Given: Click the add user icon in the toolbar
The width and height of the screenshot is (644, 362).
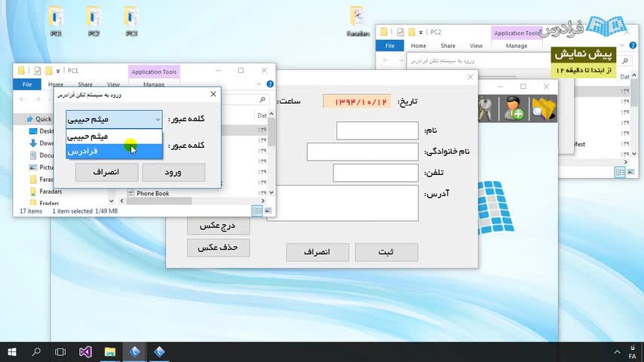Looking at the screenshot, I should pos(514,109).
